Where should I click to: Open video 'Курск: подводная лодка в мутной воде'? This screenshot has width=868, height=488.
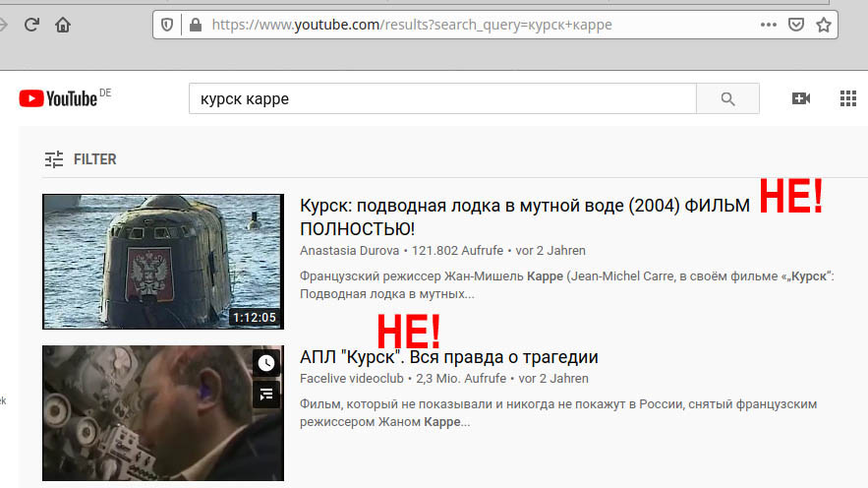pyautogui.click(x=524, y=217)
